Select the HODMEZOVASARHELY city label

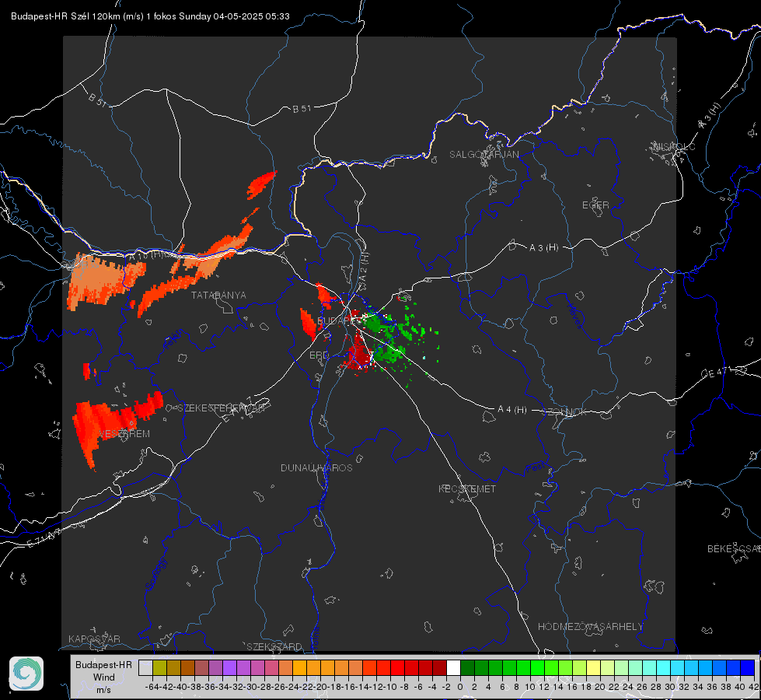pos(590,627)
